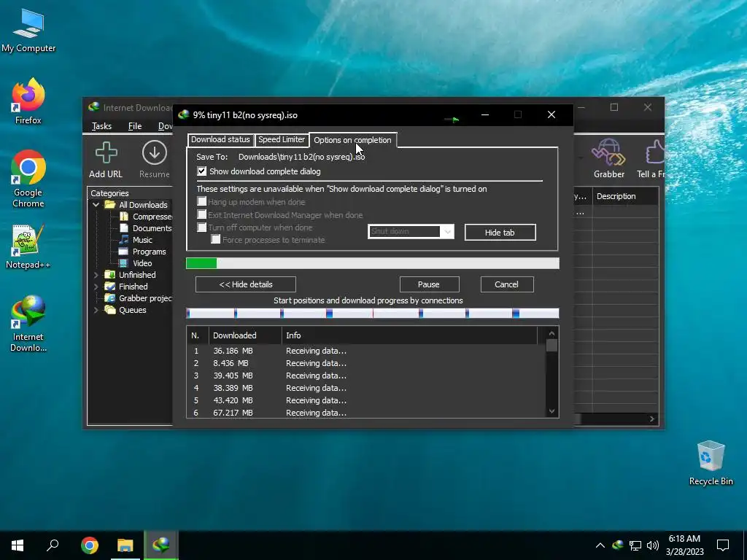Click the Hide tab button

[x=500, y=233]
